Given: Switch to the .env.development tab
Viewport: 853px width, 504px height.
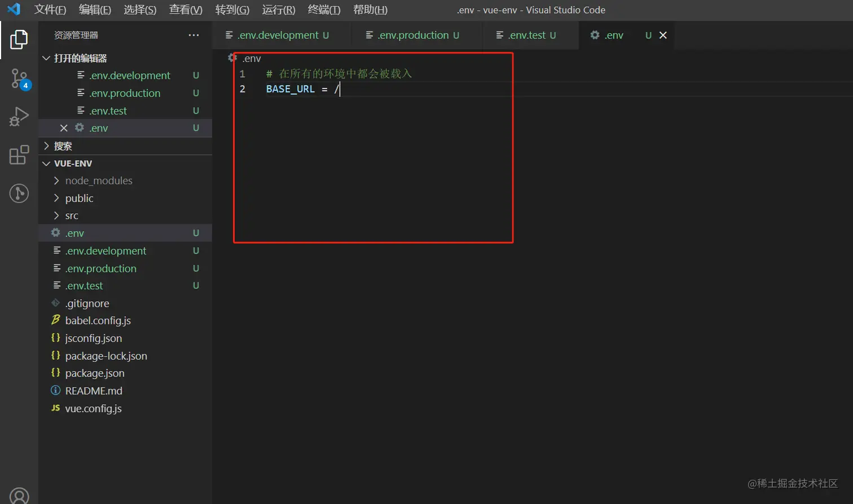Looking at the screenshot, I should (282, 35).
